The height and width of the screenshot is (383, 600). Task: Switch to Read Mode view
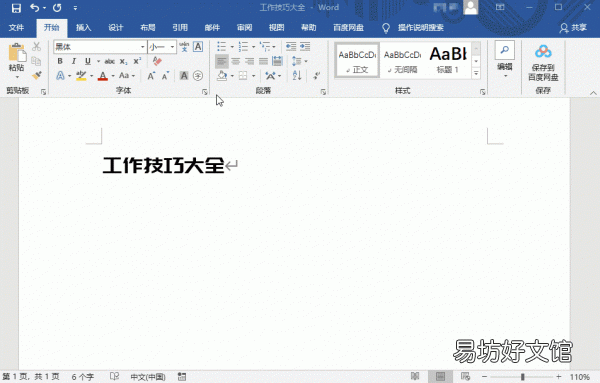[x=415, y=376]
